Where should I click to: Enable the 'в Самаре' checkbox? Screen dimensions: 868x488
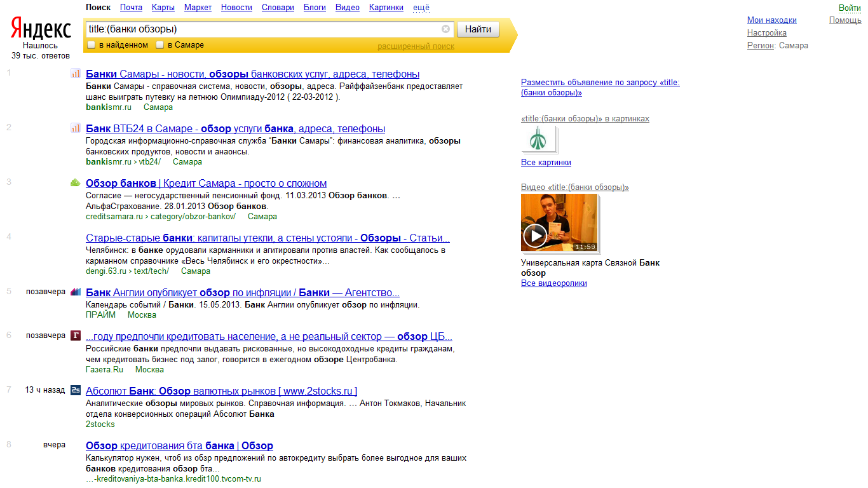160,45
